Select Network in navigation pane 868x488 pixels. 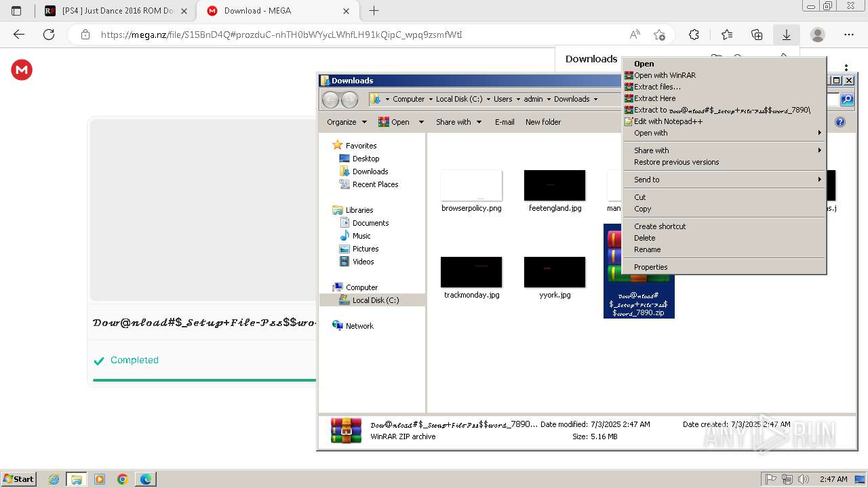coord(359,326)
